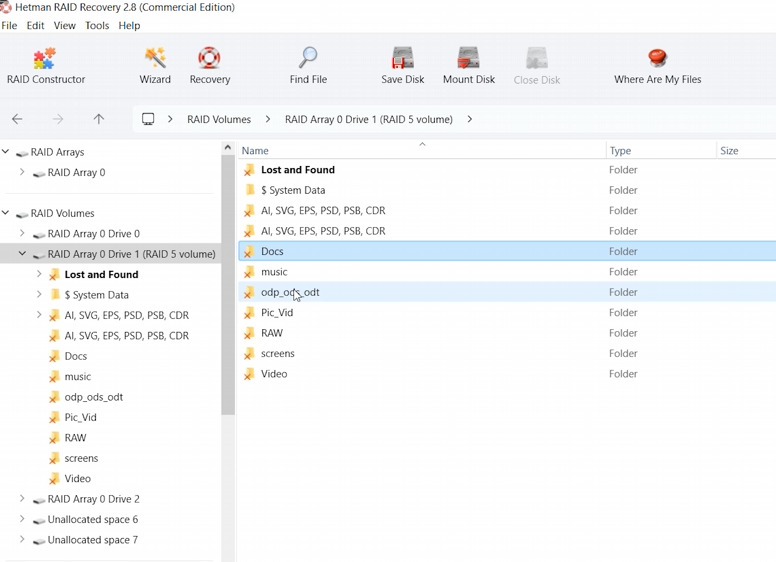The height and width of the screenshot is (562, 776).
Task: Click $ System Data folder icon in list
Action: pos(249,190)
